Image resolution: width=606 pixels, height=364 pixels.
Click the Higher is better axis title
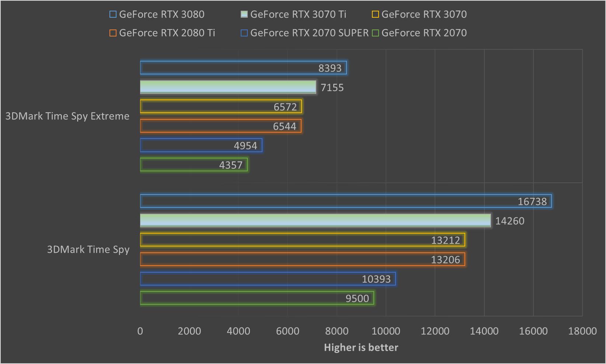(361, 347)
